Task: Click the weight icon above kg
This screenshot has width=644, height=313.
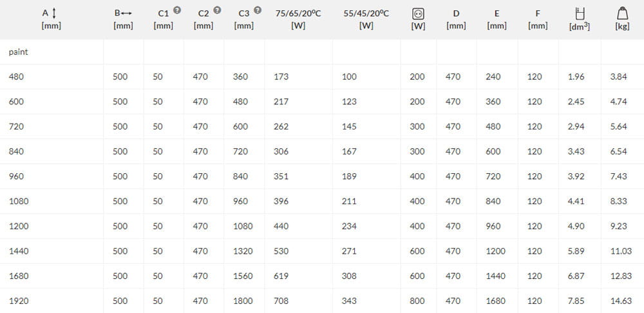Action: [x=621, y=13]
